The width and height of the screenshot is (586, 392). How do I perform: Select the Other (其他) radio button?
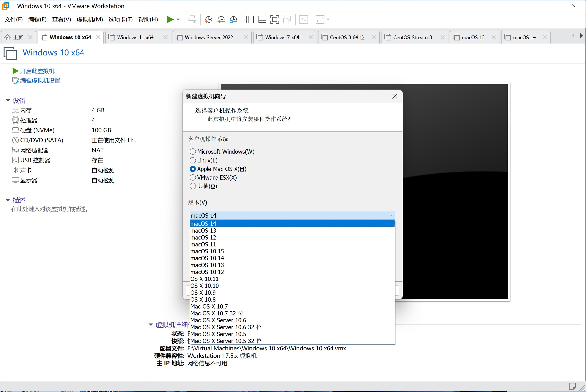click(x=193, y=186)
